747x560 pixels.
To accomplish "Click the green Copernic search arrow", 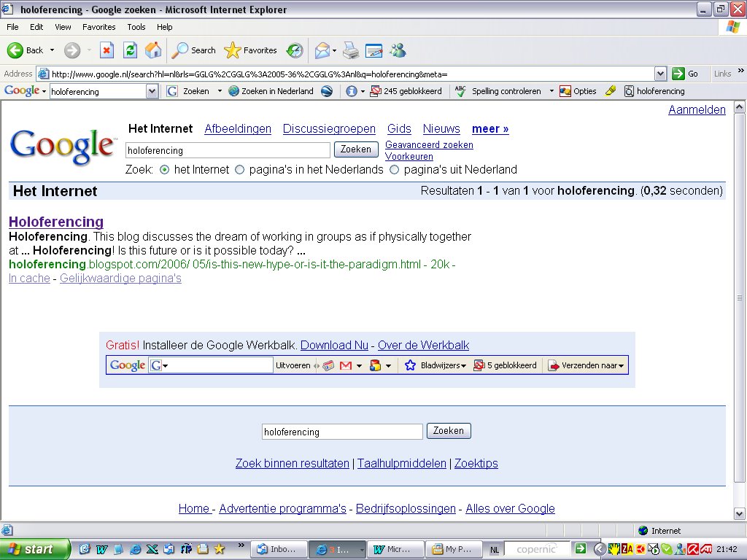I will click(x=580, y=548).
